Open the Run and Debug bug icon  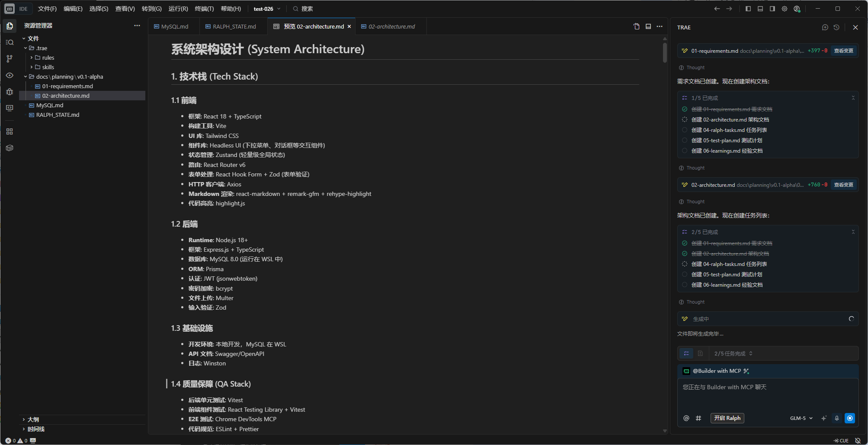(10, 92)
